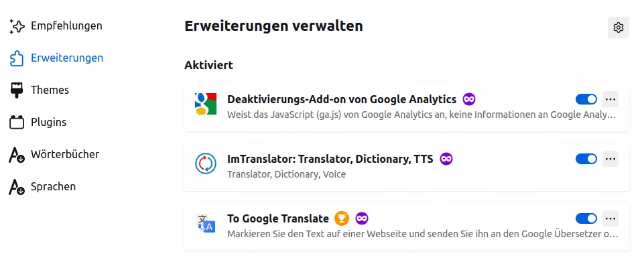Viewport: 644px width, 262px height.
Task: Toggle off To Google Translate extension
Action: coord(586,218)
